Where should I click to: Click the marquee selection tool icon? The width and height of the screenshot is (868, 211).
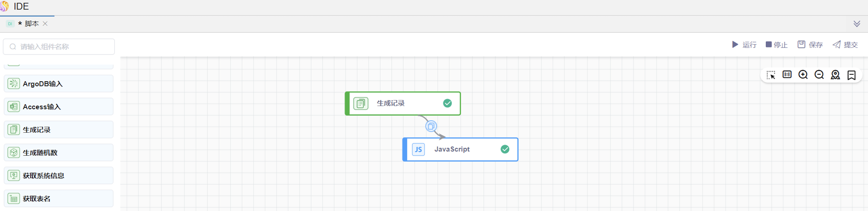(x=771, y=75)
